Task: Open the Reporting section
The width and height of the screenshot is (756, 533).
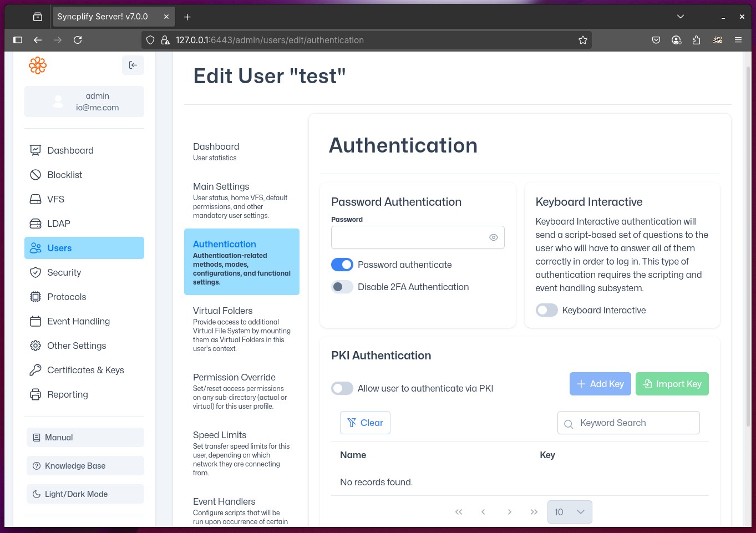Action: pos(67,394)
